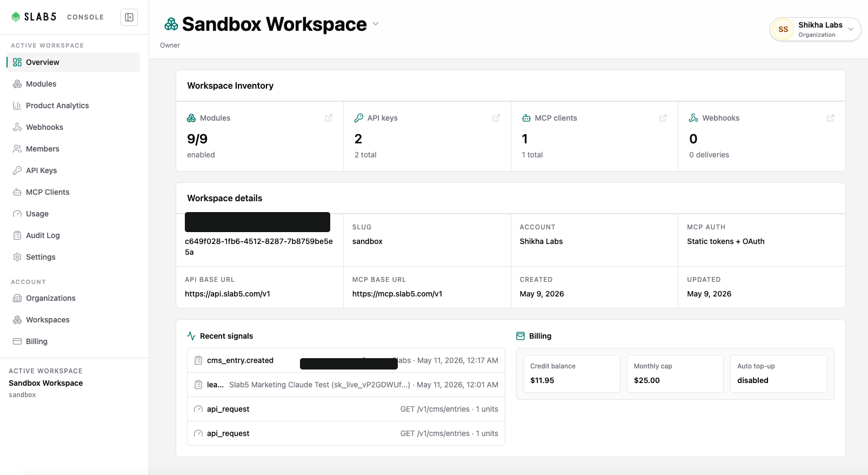Viewport: 868px width, 475px height.
Task: Go to API Keys in sidebar
Action: coord(73,170)
